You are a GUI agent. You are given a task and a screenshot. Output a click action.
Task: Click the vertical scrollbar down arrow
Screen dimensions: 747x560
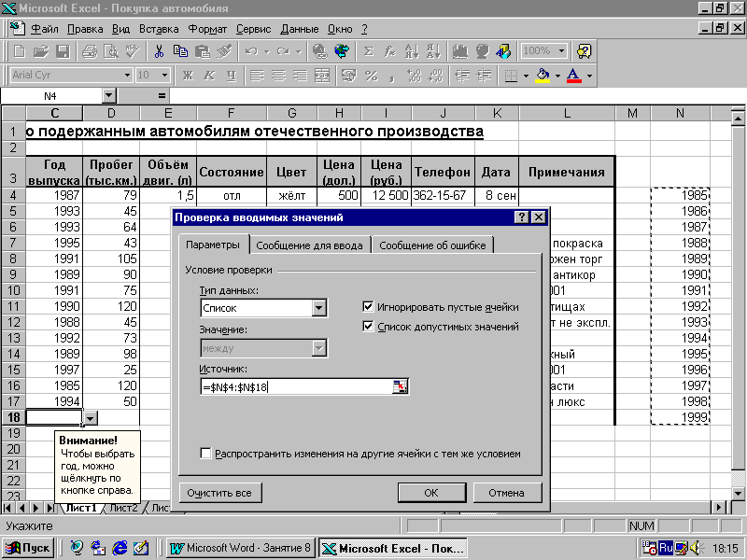[738, 493]
